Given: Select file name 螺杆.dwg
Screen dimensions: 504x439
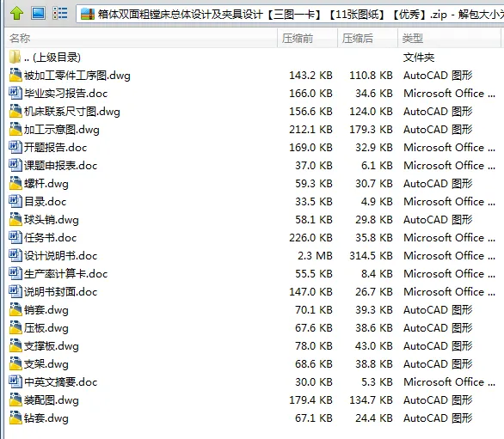Looking at the screenshot, I should tap(46, 184).
